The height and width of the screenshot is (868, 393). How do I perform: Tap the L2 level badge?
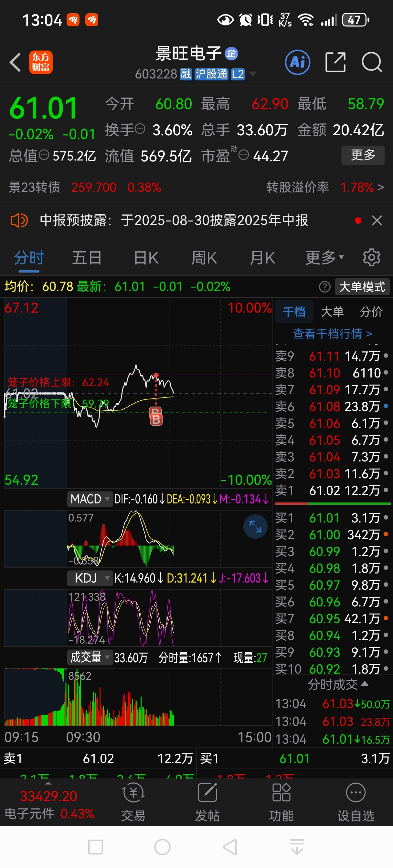click(238, 74)
